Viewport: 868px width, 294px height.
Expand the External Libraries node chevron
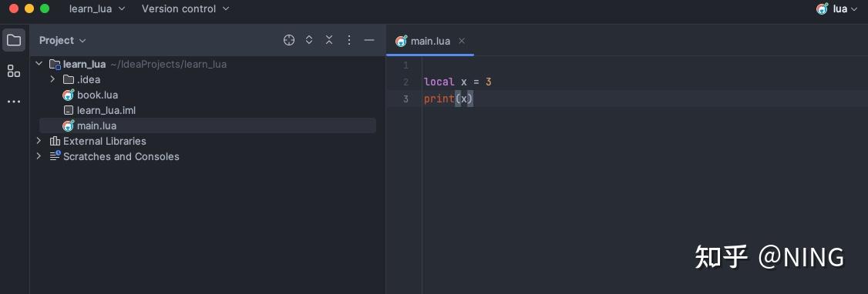pos(39,141)
